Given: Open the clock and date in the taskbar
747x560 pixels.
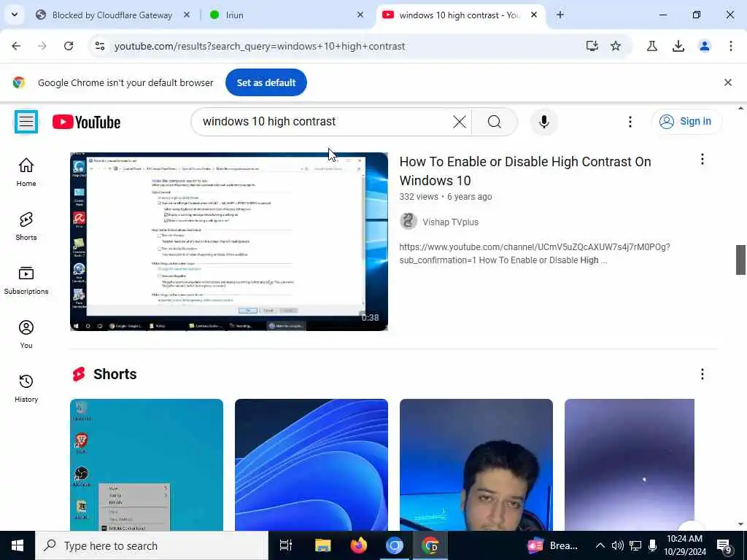Looking at the screenshot, I should point(685,545).
